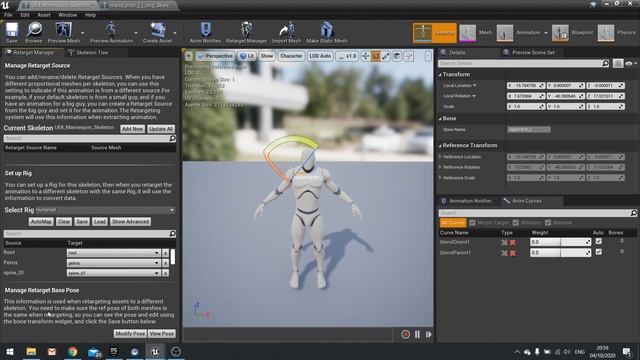640x360 pixels.
Task: Toggle material type on the first curve row
Action: point(513,242)
